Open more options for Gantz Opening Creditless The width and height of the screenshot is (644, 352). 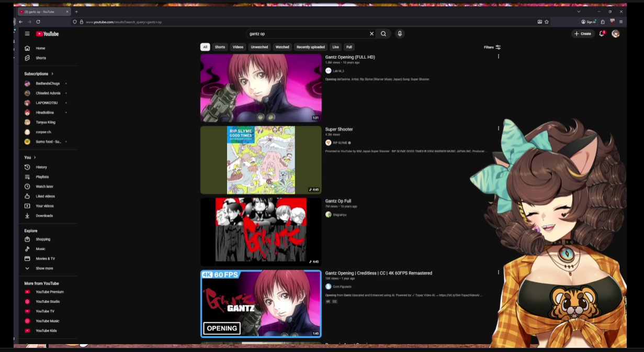(x=498, y=272)
